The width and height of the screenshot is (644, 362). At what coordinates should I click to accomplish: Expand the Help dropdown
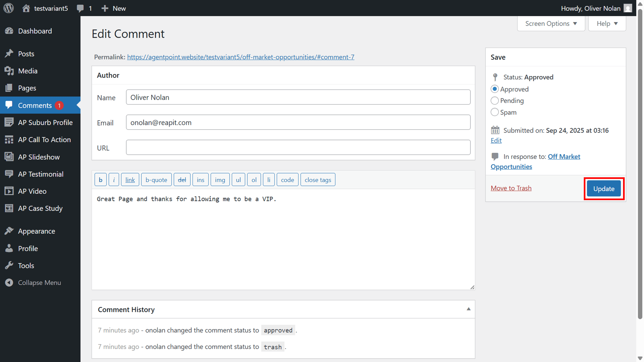point(607,23)
